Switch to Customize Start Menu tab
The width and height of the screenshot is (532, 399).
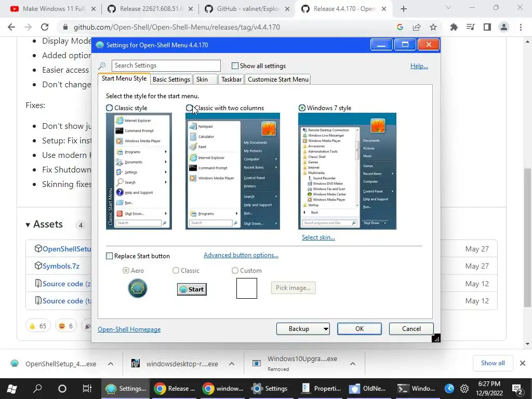coord(278,79)
